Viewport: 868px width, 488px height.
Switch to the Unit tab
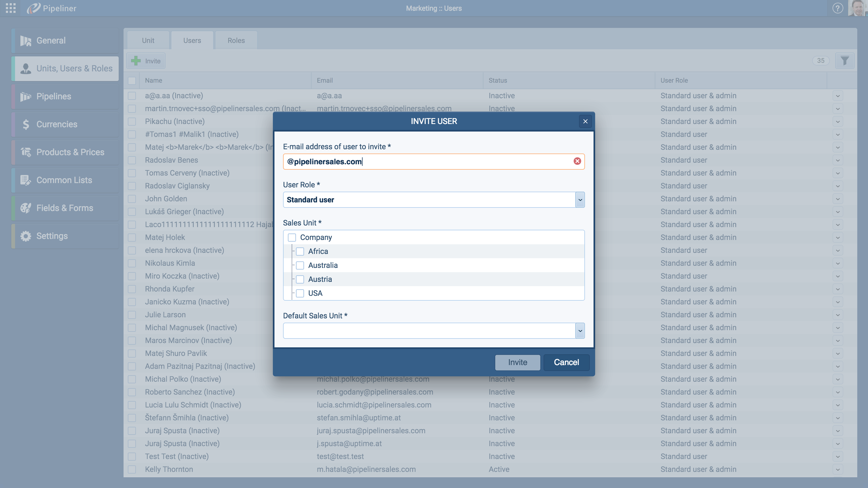[x=148, y=41]
